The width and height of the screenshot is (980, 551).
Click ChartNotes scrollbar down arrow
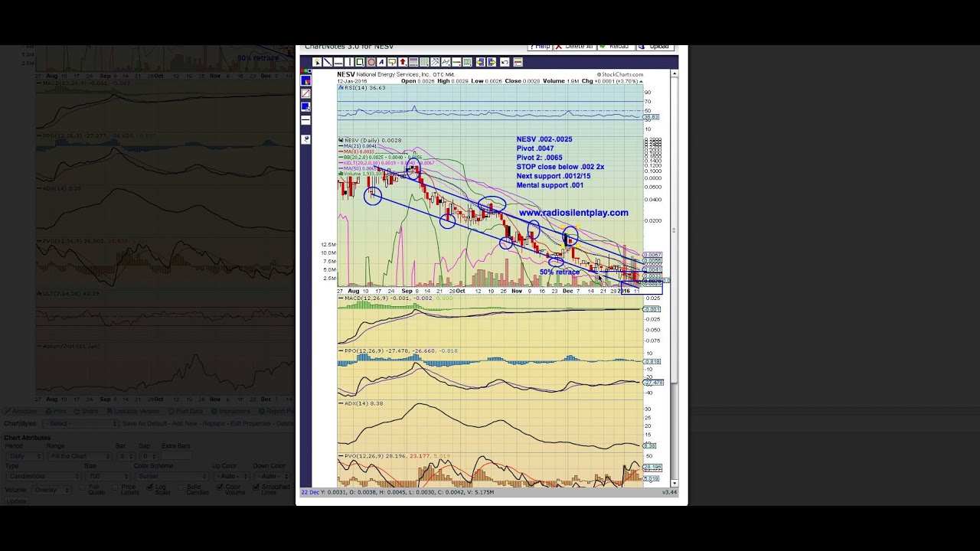click(675, 483)
